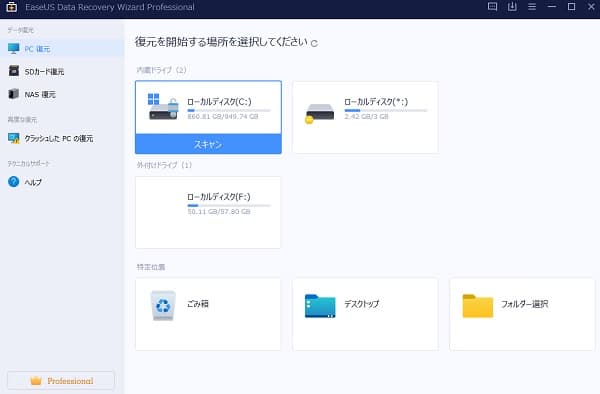Click the 内蔵ドライブ (2) section label
The width and height of the screenshot is (600, 394).
(x=161, y=70)
